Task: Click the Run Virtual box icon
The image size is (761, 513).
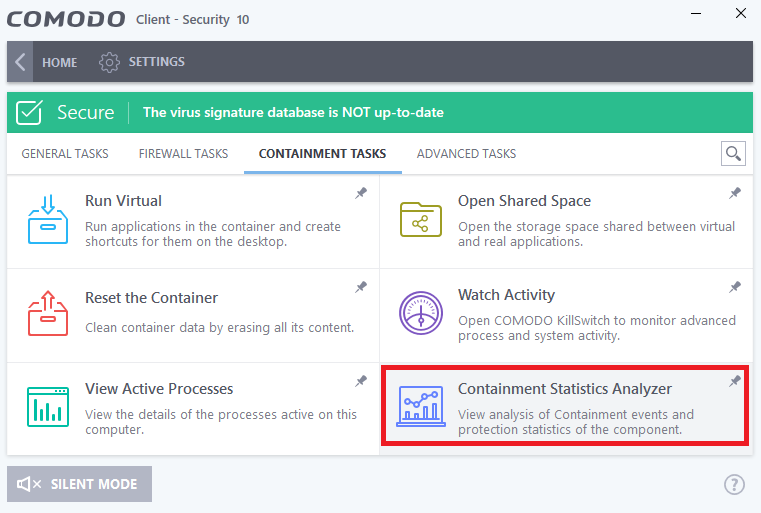Action: coord(48,219)
